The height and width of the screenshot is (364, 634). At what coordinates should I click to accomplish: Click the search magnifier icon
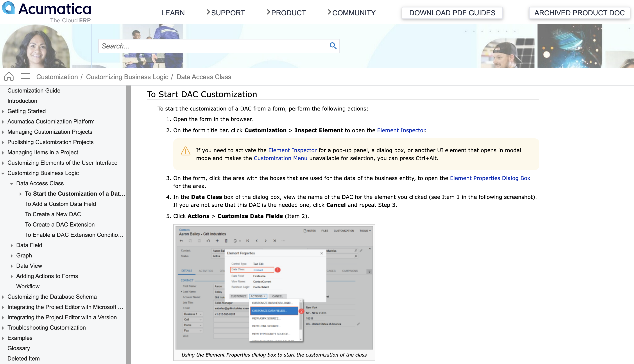coord(333,46)
